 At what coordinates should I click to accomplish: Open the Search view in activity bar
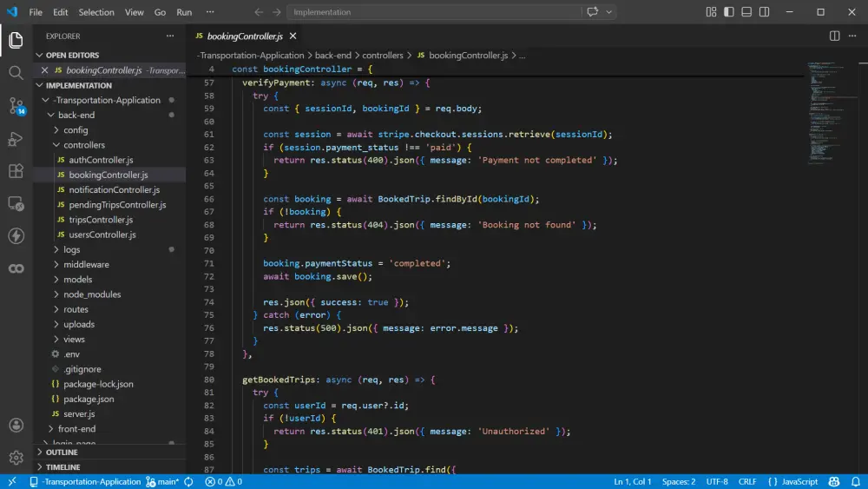(16, 73)
